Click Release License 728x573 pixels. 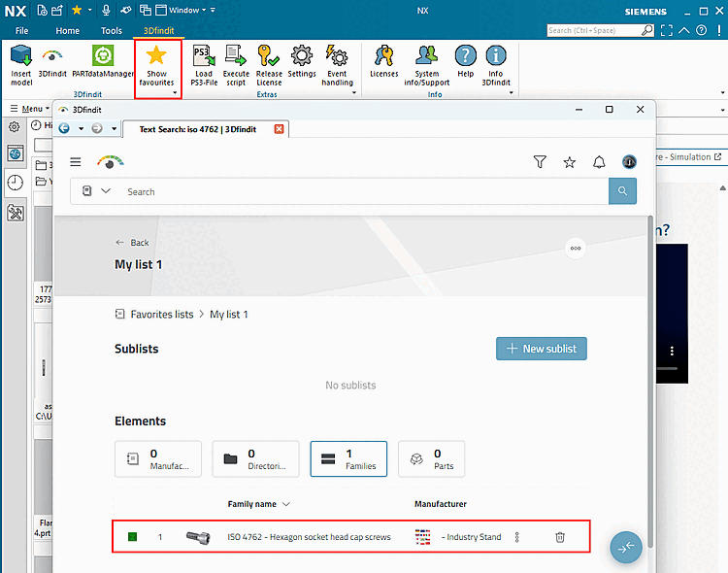click(269, 65)
